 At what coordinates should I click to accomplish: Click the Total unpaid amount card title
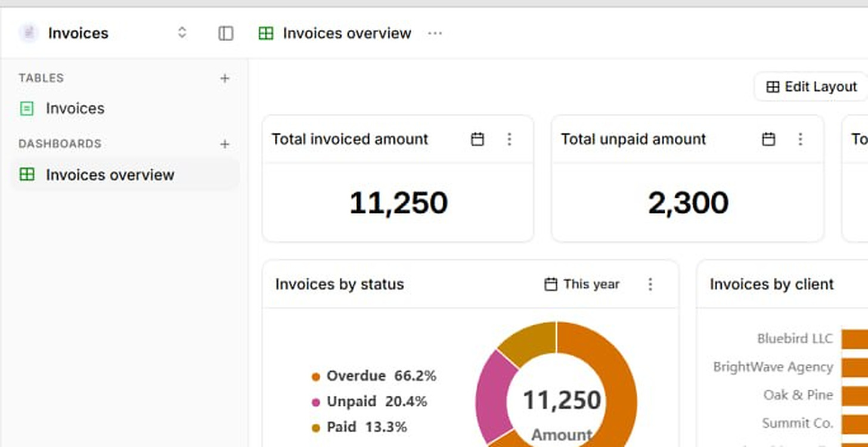pos(633,139)
